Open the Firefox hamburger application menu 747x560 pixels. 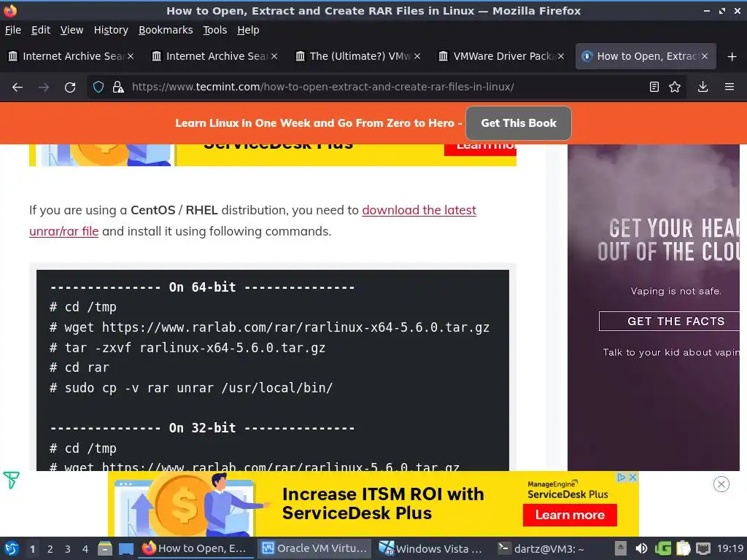pyautogui.click(x=729, y=87)
